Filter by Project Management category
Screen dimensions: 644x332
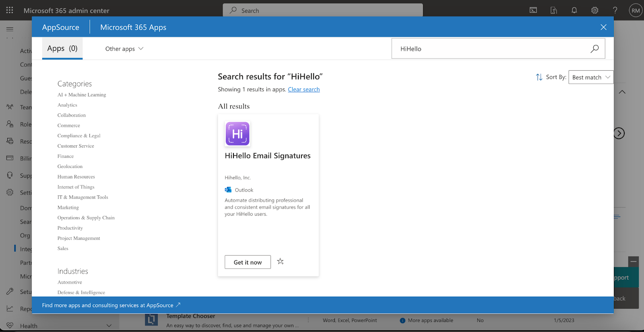(x=79, y=238)
